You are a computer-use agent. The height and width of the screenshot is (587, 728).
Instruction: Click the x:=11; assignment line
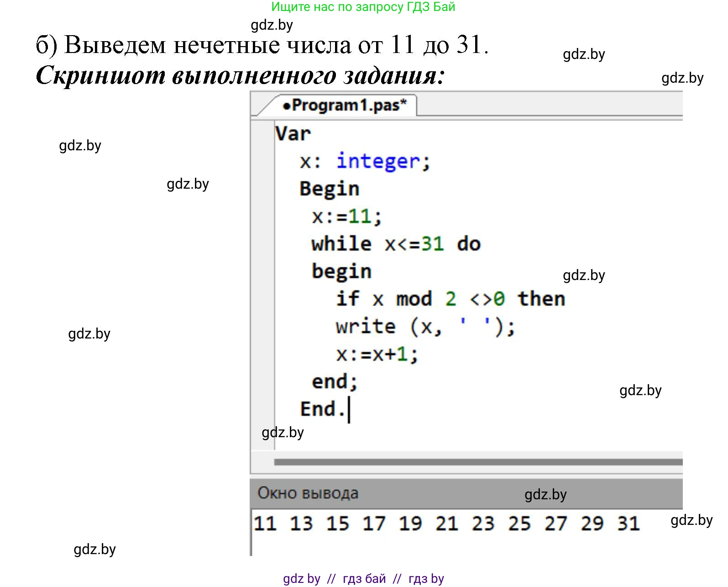click(x=346, y=217)
